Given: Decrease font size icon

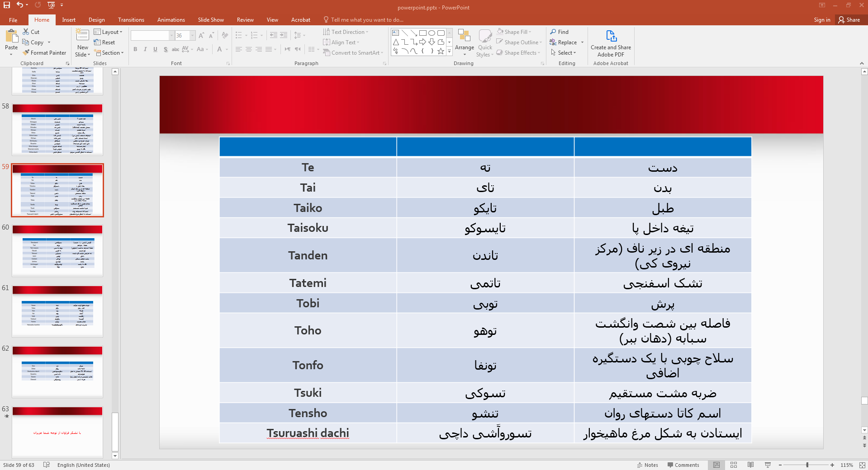Looking at the screenshot, I should pyautogui.click(x=211, y=35).
